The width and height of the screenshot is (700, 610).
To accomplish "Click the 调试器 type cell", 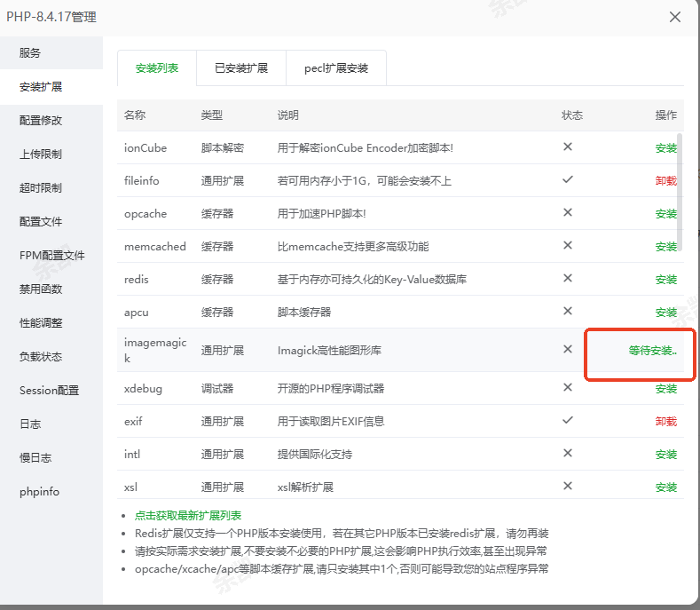I will (217, 388).
